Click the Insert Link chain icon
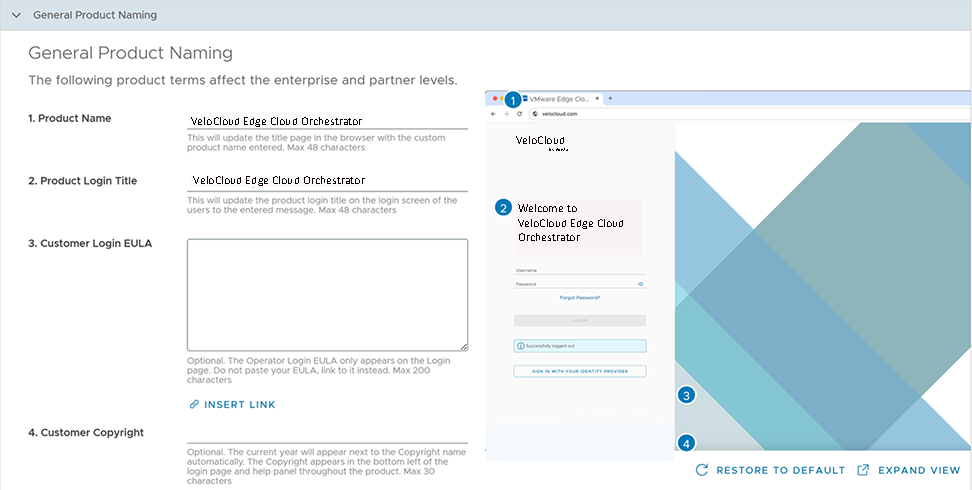This screenshot has width=972, height=490. [x=194, y=405]
